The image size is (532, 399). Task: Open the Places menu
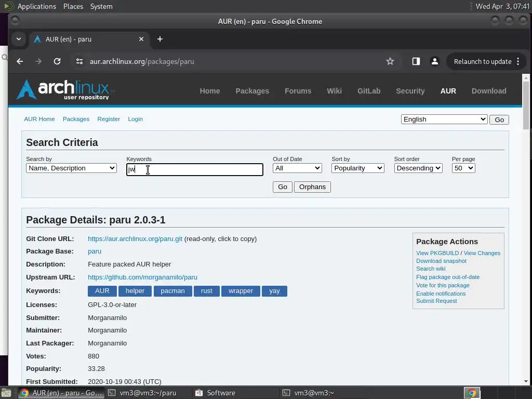(73, 6)
